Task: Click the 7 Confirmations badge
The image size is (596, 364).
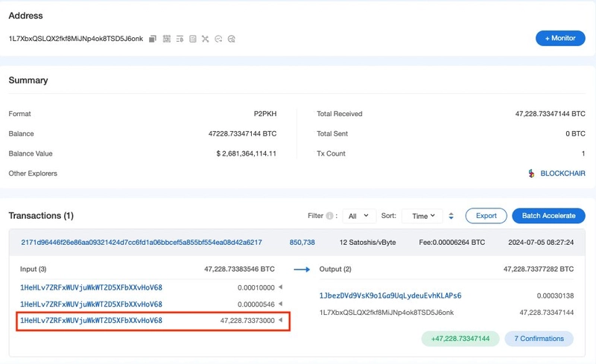Action: point(539,339)
